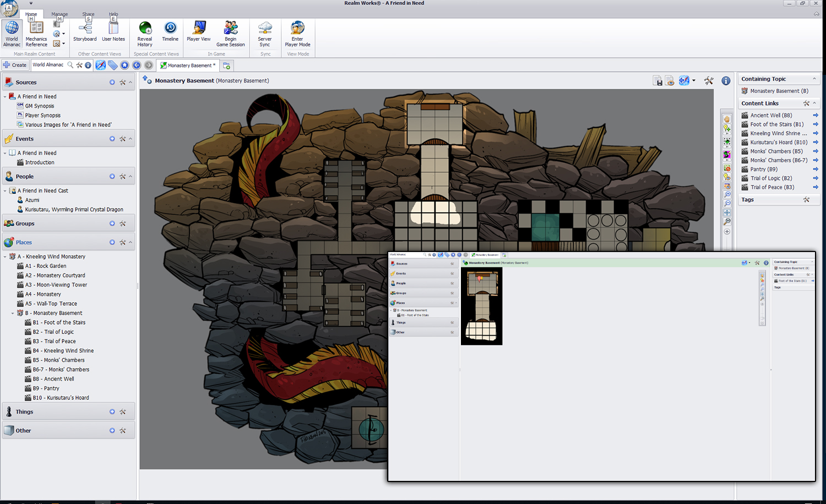Viewport: 826px width, 504px height.
Task: Select the hand pan tool on the map toolbar
Action: tap(727, 119)
